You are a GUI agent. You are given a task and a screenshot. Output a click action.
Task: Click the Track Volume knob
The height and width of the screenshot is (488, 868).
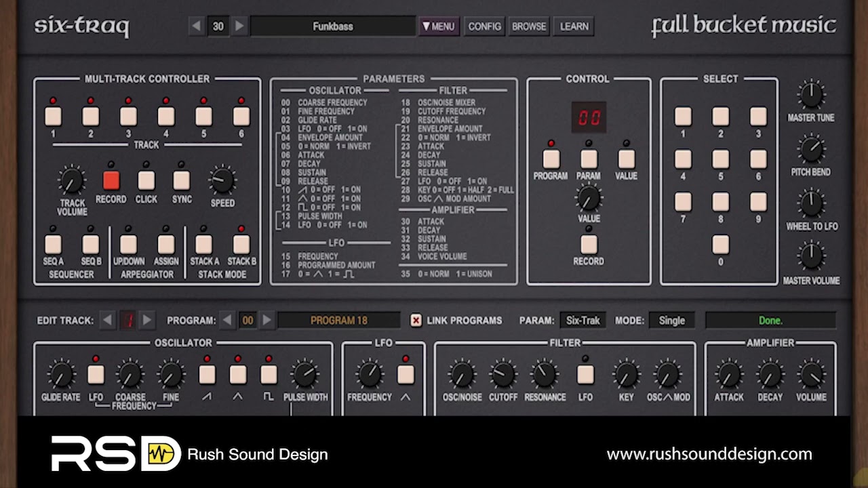(x=71, y=180)
